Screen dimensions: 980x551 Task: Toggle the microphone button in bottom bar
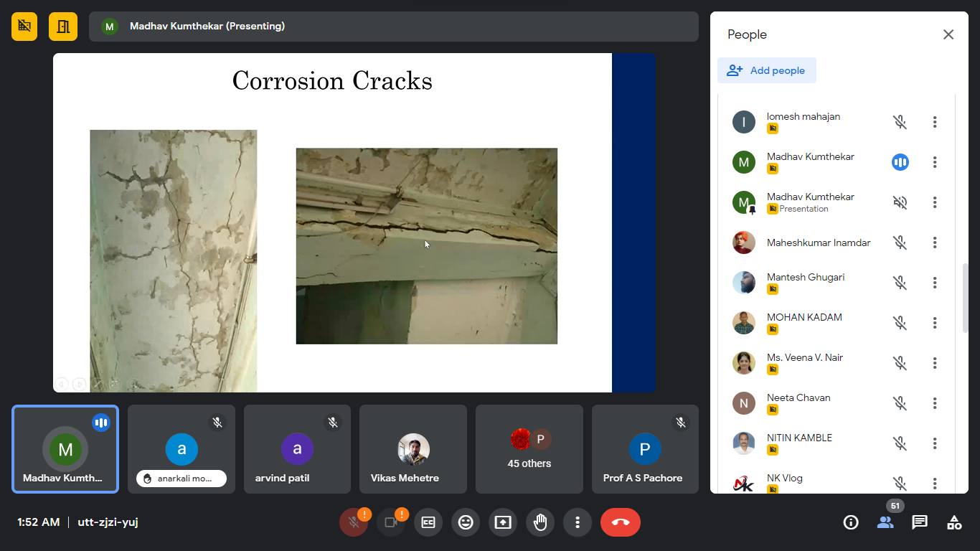point(354,522)
